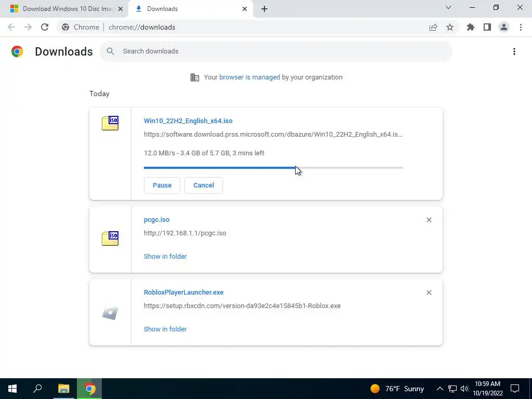The width and height of the screenshot is (532, 399).
Task: Open File Explorer from the taskbar
Action: (63, 389)
